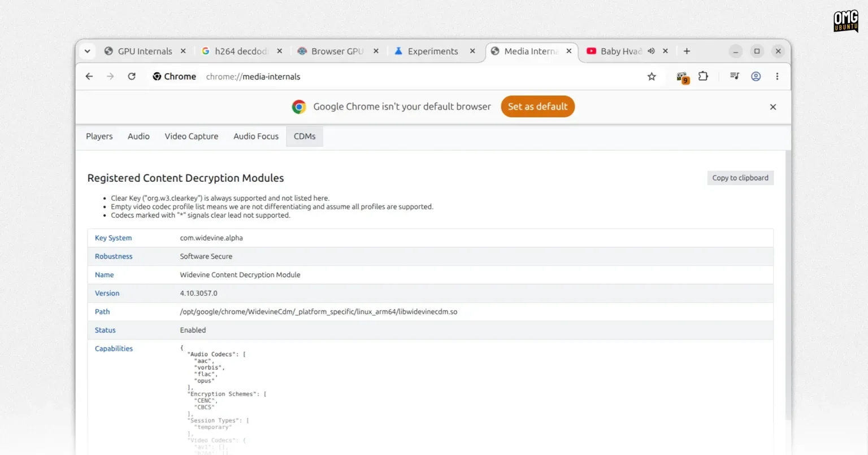
Task: Click the page vertical scrollbar
Action: [x=788, y=285]
